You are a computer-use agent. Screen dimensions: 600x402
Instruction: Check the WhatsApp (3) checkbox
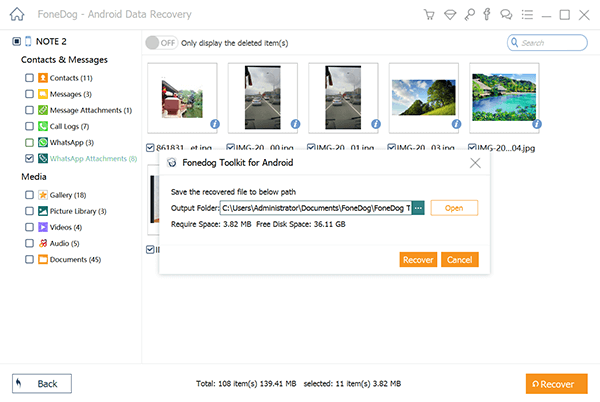[29, 142]
